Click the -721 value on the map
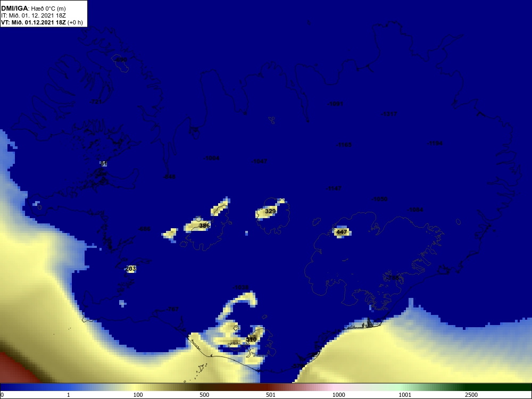The width and height of the screenshot is (532, 399). tap(96, 102)
